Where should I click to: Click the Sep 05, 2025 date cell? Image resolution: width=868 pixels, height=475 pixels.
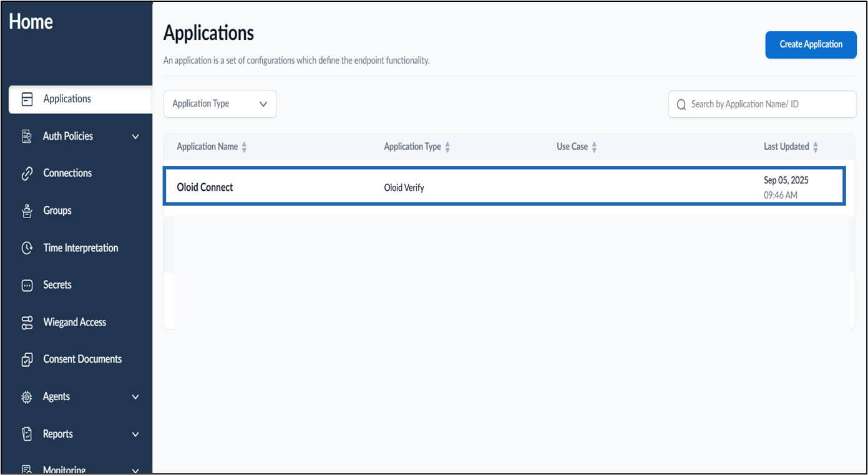coord(786,180)
